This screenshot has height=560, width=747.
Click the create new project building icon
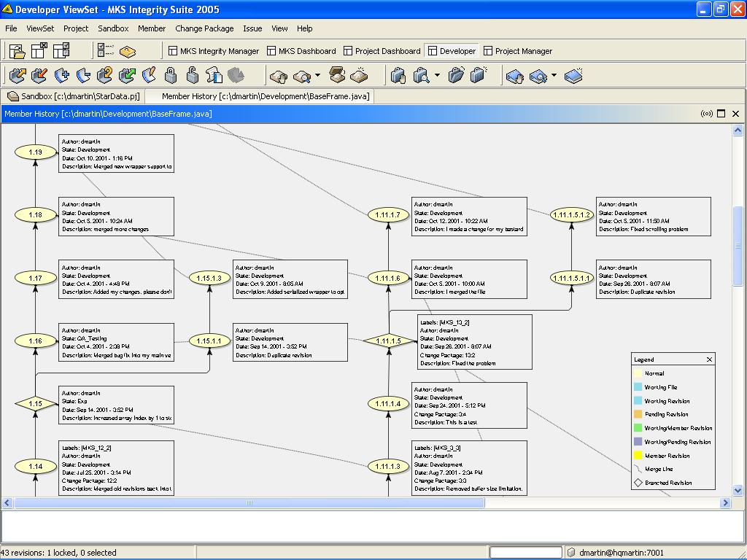click(x=478, y=75)
